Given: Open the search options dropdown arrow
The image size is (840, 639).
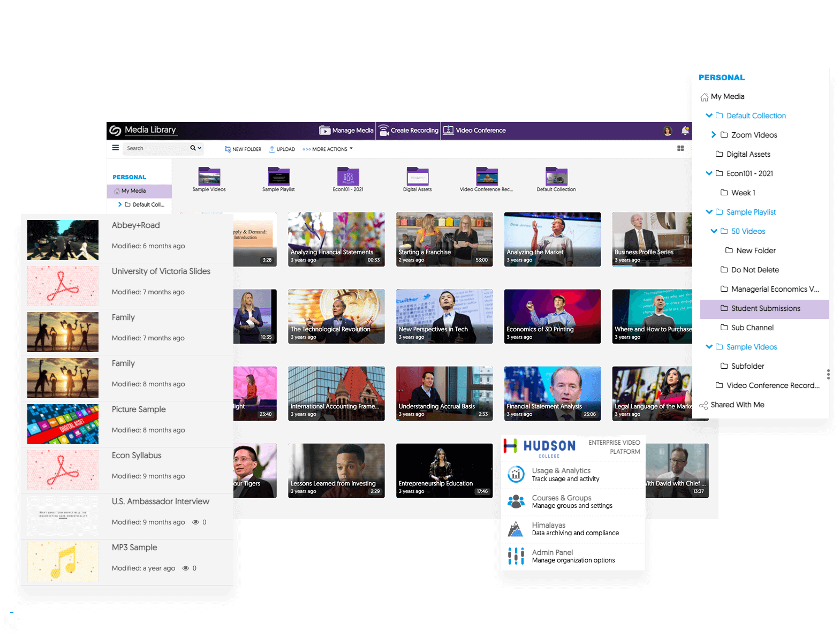Looking at the screenshot, I should [x=200, y=148].
